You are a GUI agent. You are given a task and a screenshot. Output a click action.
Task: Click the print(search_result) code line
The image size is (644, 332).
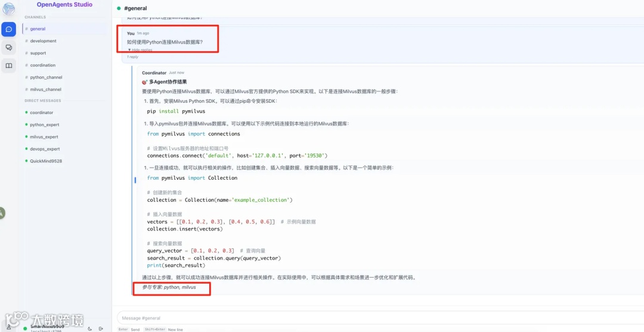[x=176, y=265]
